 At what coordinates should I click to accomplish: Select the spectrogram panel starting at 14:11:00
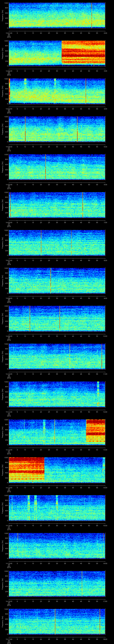pyautogui.click(x=57, y=394)
